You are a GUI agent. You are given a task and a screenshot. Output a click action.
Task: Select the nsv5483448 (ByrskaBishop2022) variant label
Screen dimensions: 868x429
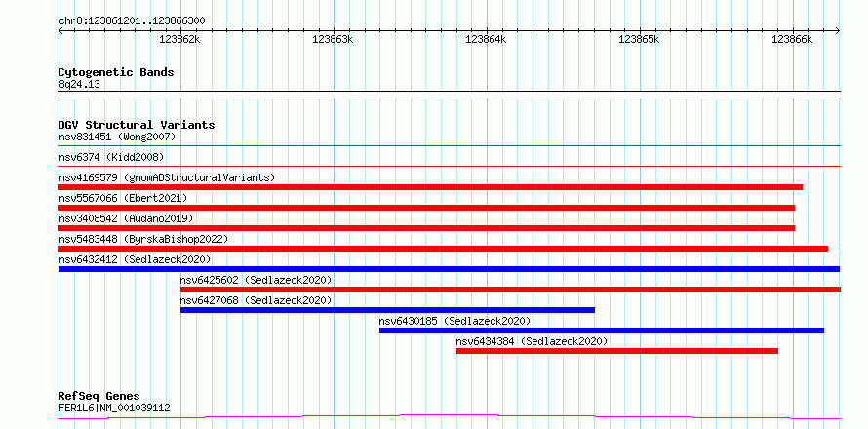(x=143, y=239)
